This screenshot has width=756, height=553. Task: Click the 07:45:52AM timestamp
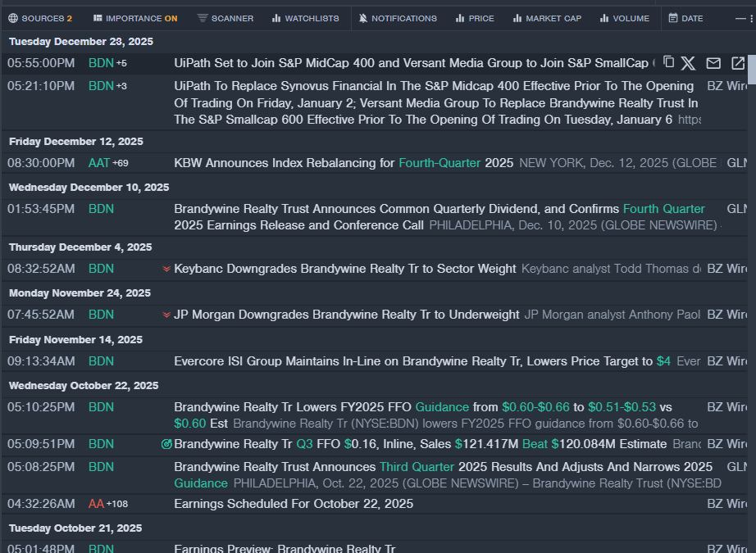[x=41, y=315]
